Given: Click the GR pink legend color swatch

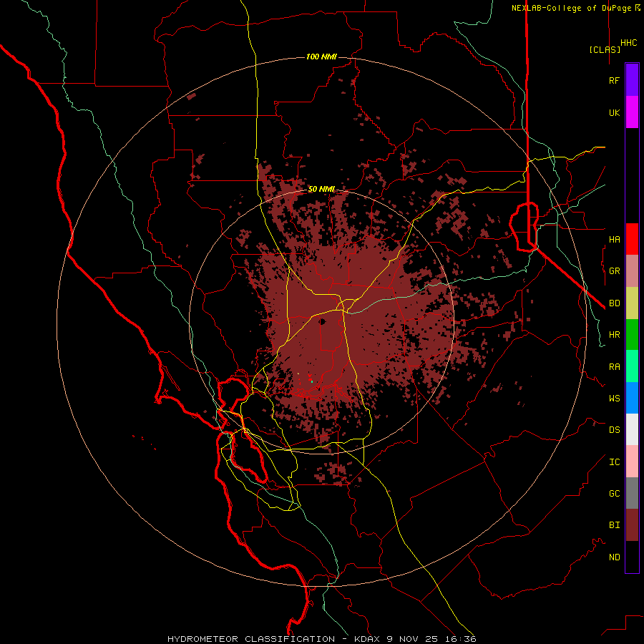Looking at the screenshot, I should [632, 271].
